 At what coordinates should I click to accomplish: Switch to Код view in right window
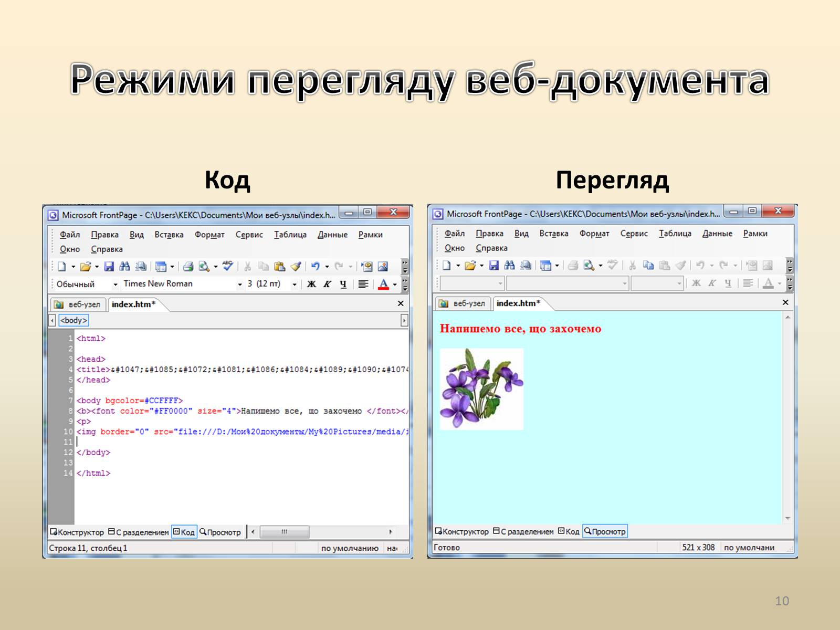click(569, 531)
